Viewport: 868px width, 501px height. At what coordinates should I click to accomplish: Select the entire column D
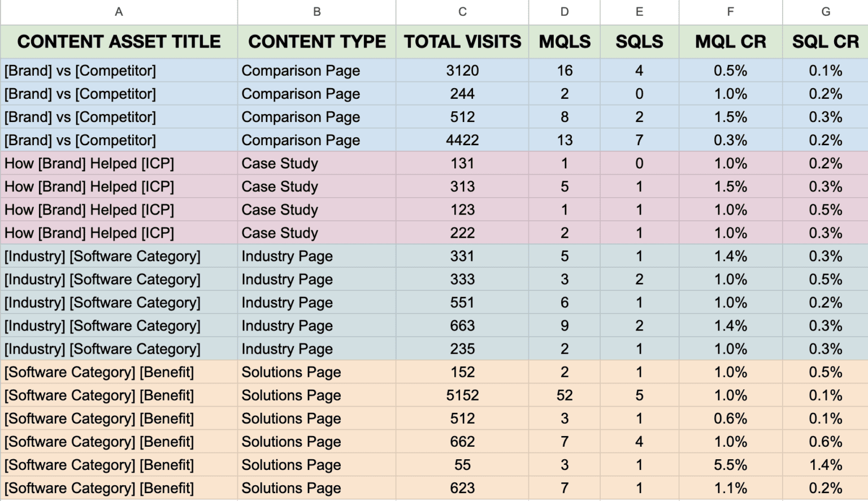pos(565,12)
